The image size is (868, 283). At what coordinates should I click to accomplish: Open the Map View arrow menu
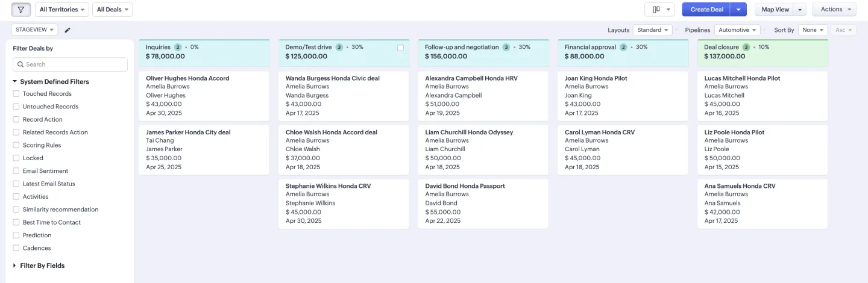(800, 10)
